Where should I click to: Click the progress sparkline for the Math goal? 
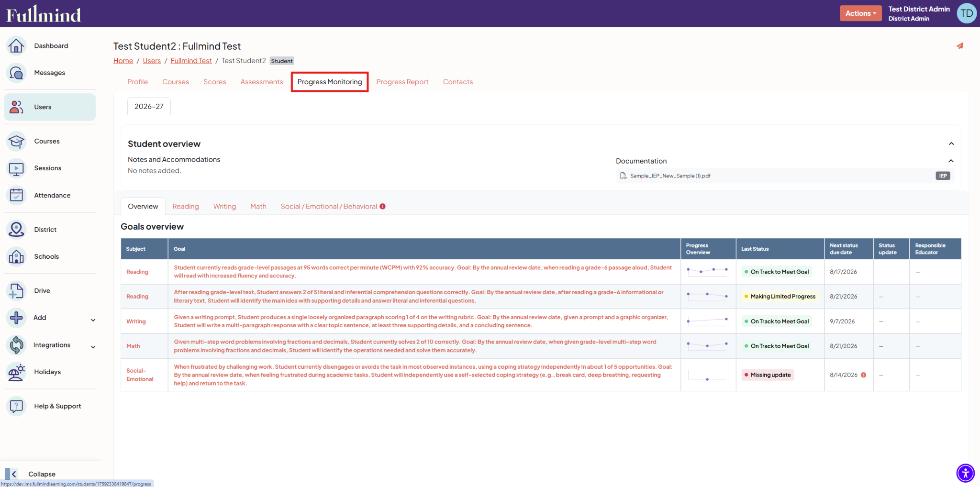click(x=708, y=345)
